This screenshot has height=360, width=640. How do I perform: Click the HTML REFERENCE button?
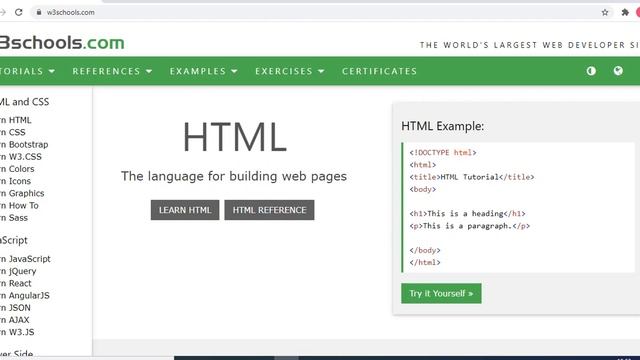[269, 210]
